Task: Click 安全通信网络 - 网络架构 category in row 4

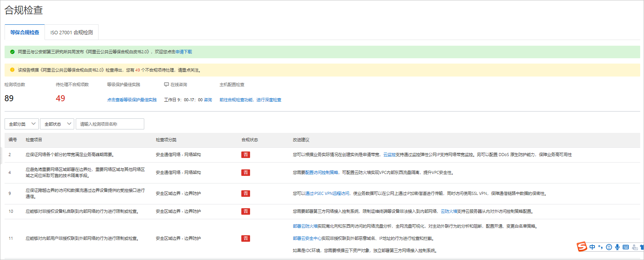Action: point(178,172)
